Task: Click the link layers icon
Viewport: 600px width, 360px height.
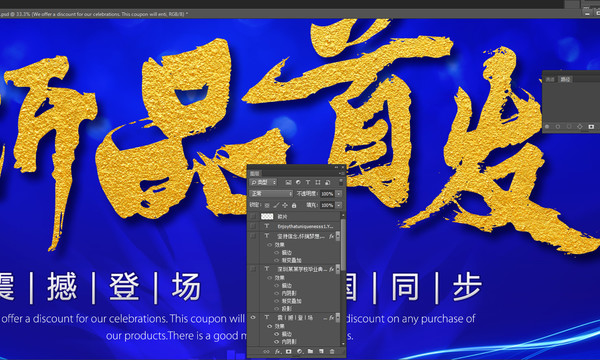Action: click(x=266, y=351)
